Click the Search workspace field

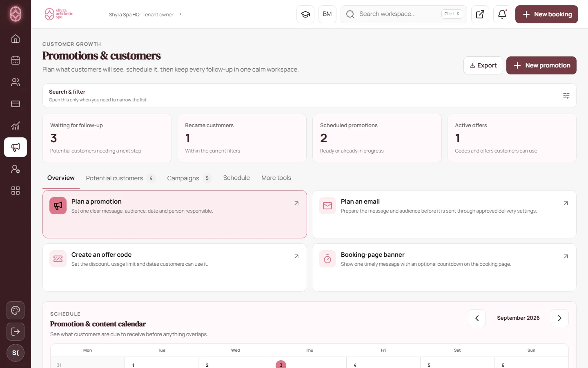pos(404,14)
